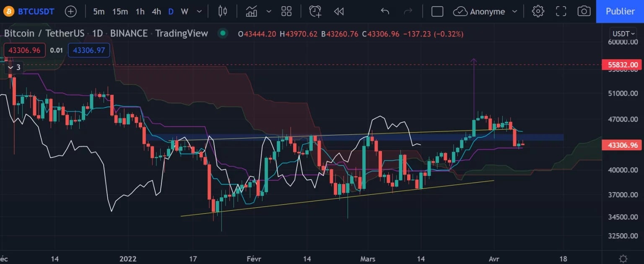Create an alert with the alarm clock icon
Image resolution: width=644 pixels, height=264 pixels.
click(x=315, y=11)
